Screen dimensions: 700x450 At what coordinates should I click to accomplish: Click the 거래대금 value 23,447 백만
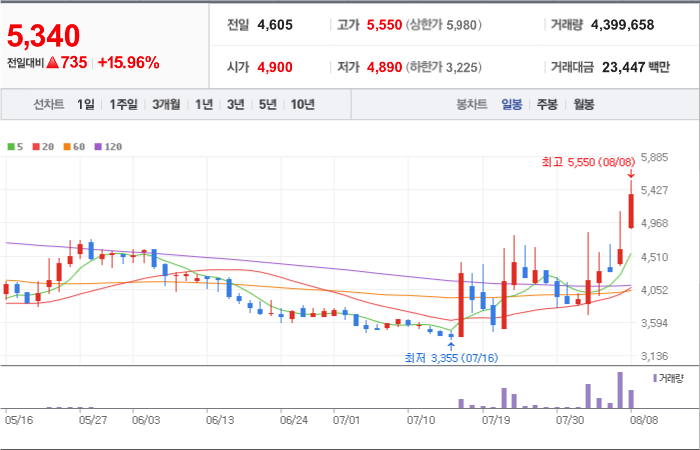pos(636,67)
